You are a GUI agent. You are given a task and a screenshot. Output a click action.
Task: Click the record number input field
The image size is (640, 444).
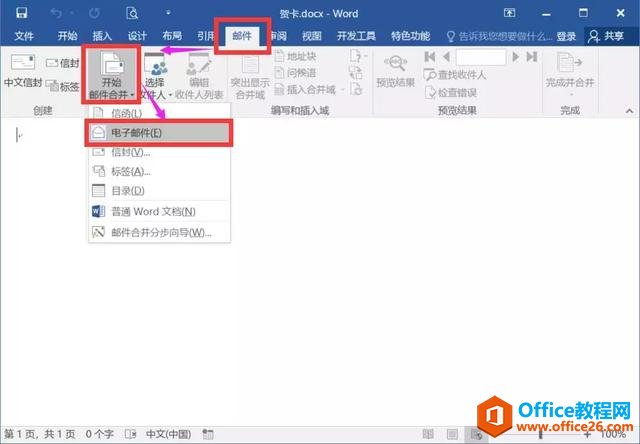(481, 57)
